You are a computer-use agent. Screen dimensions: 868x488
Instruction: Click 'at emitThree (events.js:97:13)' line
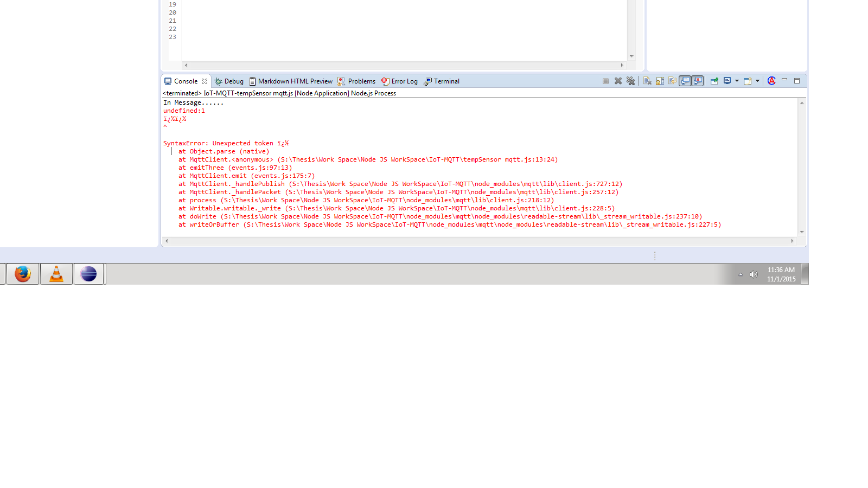(x=235, y=168)
